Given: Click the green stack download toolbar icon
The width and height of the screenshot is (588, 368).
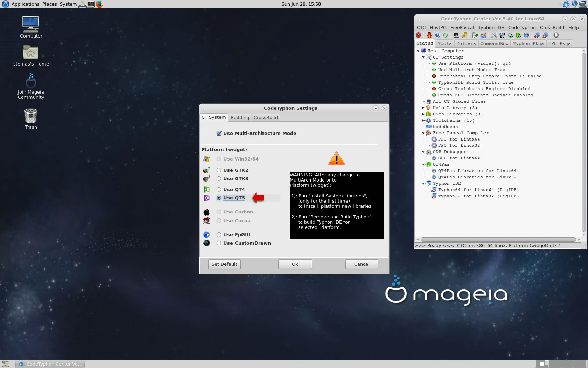Looking at the screenshot, I should (518, 35).
